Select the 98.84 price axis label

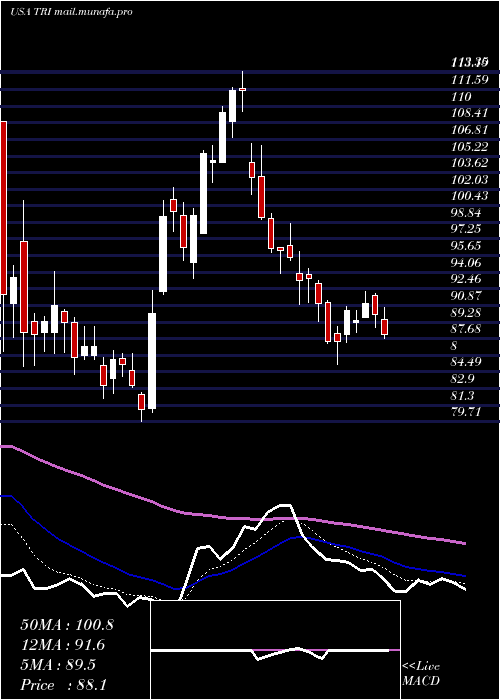[x=467, y=212]
